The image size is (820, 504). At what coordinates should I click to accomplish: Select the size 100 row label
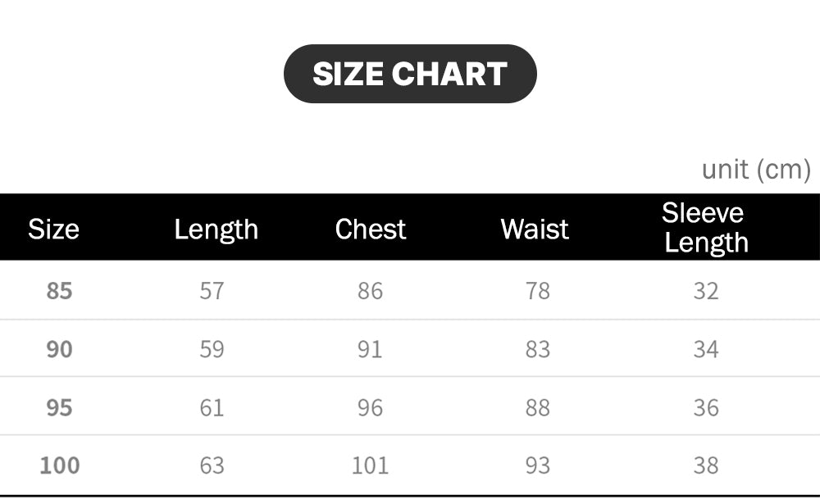click(x=60, y=465)
